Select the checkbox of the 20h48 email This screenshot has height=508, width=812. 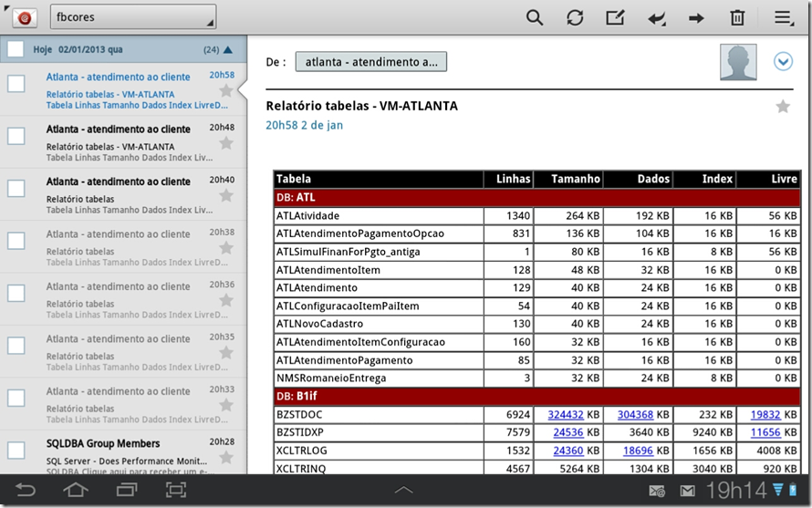pos(16,136)
